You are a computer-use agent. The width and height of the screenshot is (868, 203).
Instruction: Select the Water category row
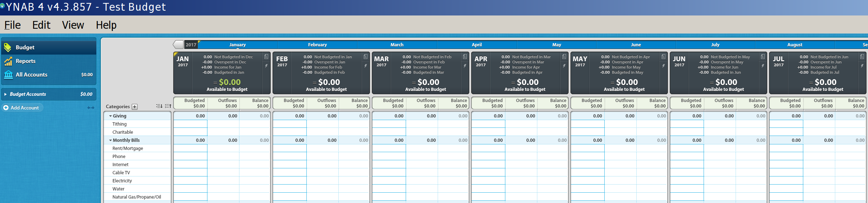[x=138, y=189]
